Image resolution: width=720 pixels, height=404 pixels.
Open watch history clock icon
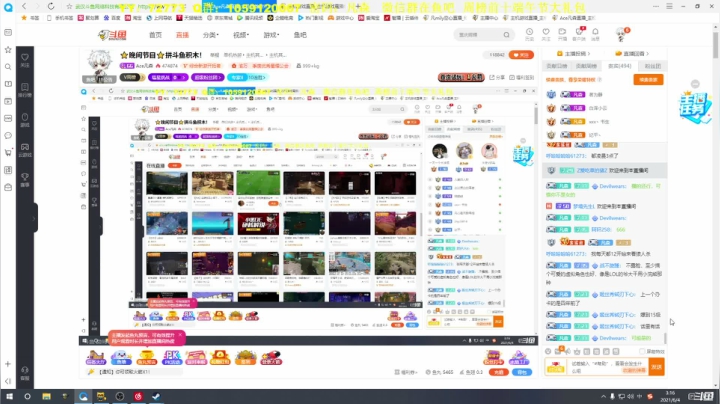(529, 34)
